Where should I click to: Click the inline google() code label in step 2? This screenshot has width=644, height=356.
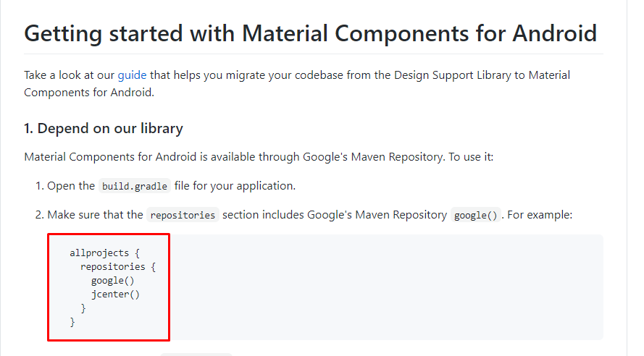click(x=476, y=215)
